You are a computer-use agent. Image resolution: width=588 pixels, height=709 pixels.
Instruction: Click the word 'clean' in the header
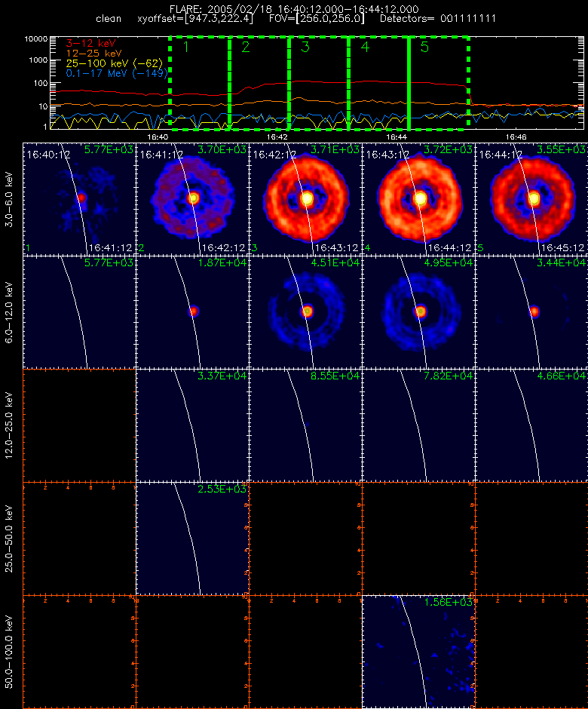109,19
